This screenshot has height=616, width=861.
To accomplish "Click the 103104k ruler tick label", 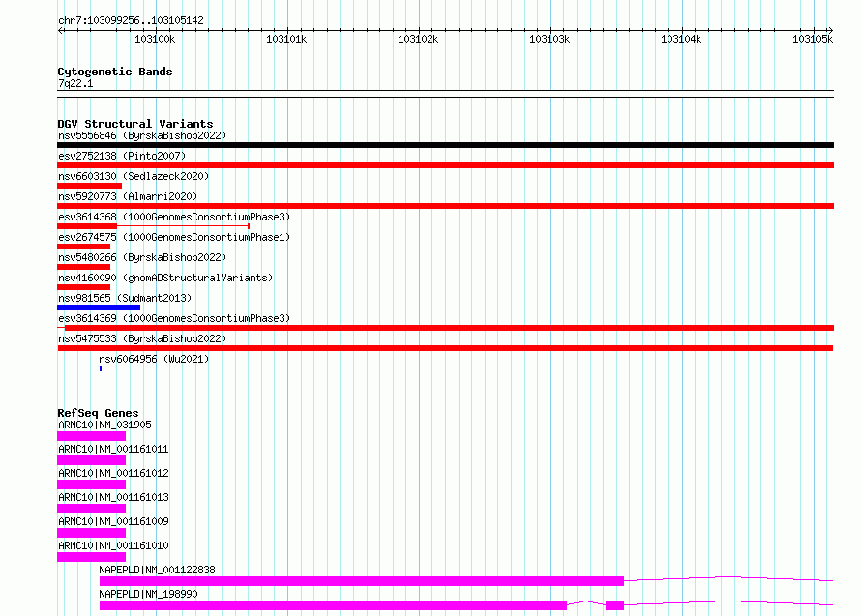I will (x=681, y=39).
